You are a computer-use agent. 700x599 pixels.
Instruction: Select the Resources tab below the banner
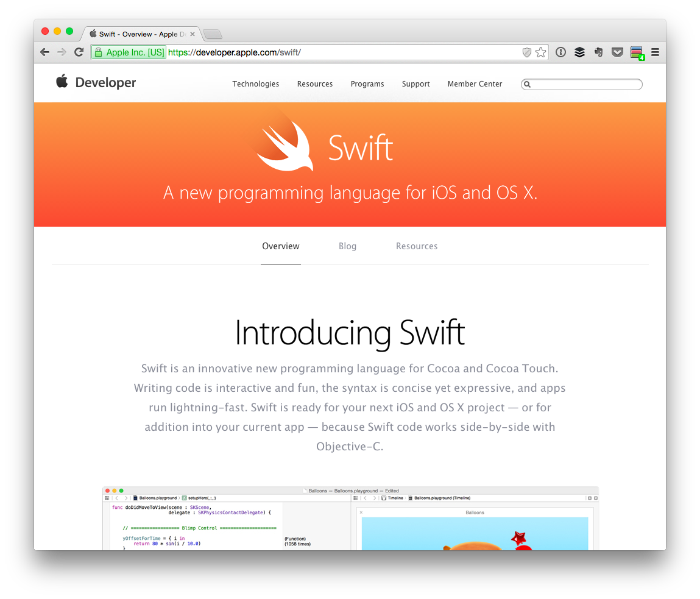[x=417, y=246]
